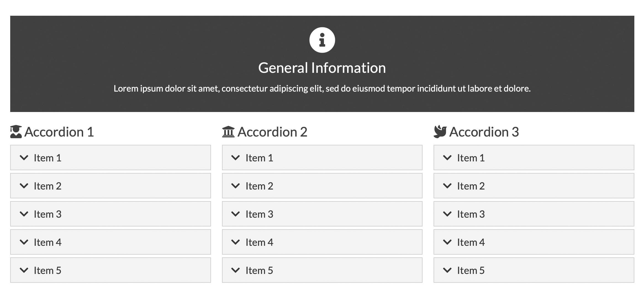
Task: Click the General Information heading
Action: point(322,68)
